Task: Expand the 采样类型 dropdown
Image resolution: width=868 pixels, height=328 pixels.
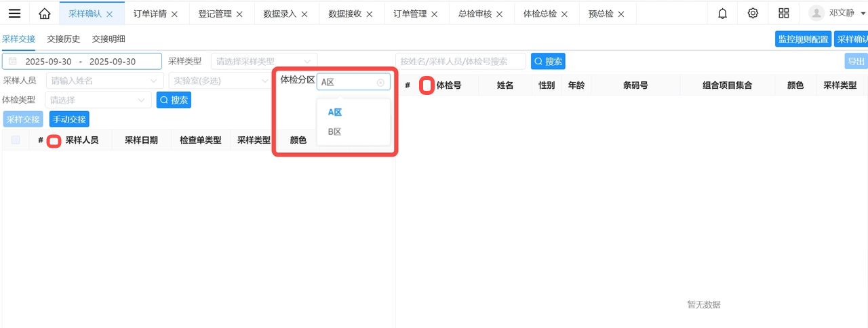Action: click(264, 62)
